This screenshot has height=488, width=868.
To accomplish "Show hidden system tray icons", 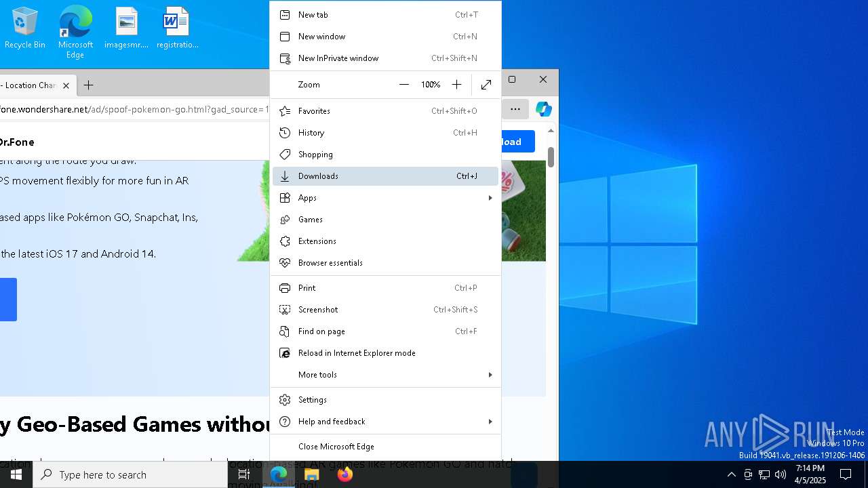I will [731, 474].
